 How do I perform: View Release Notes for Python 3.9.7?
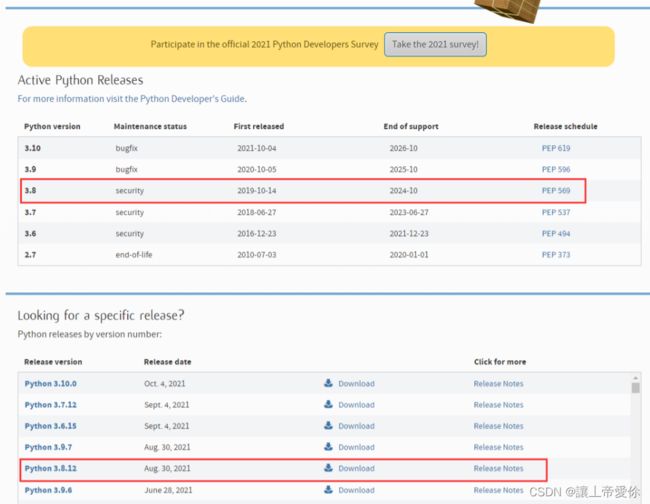[x=498, y=447]
